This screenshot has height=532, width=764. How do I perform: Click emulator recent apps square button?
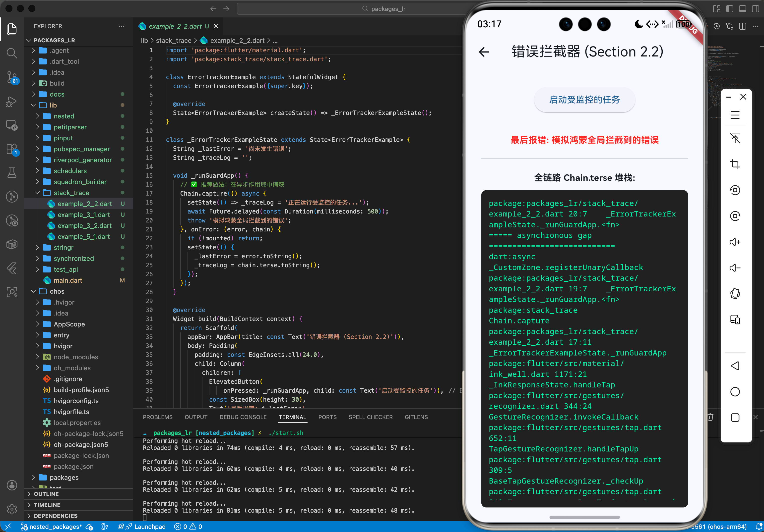pos(735,418)
